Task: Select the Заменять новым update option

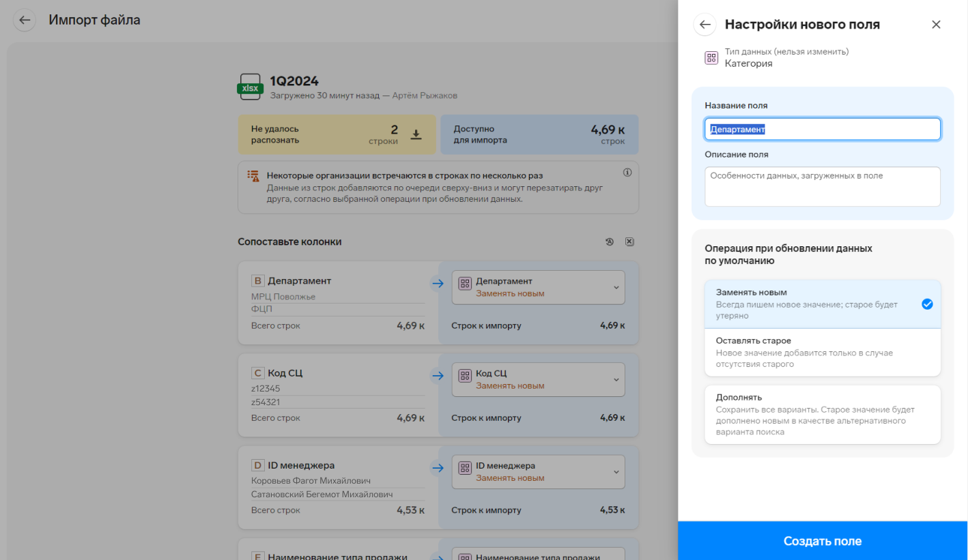Action: [x=823, y=304]
